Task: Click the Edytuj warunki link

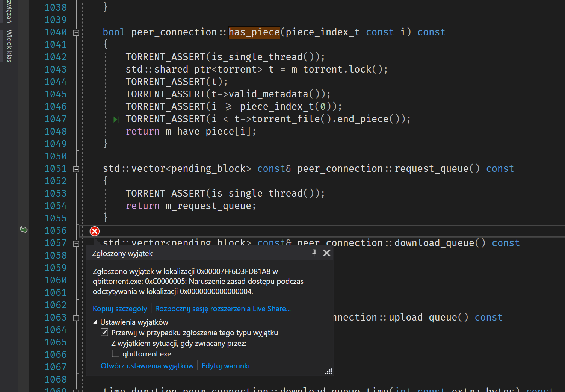Action: (x=225, y=365)
